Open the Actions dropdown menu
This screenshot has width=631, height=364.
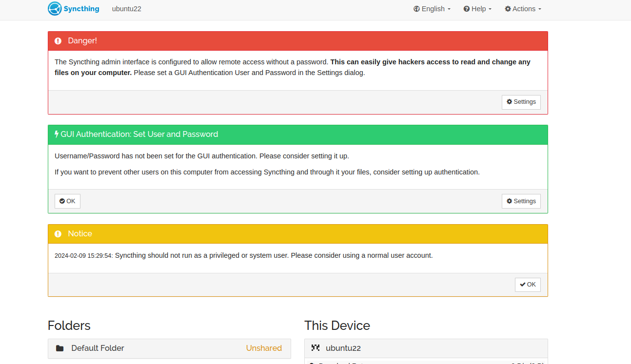[x=523, y=9]
